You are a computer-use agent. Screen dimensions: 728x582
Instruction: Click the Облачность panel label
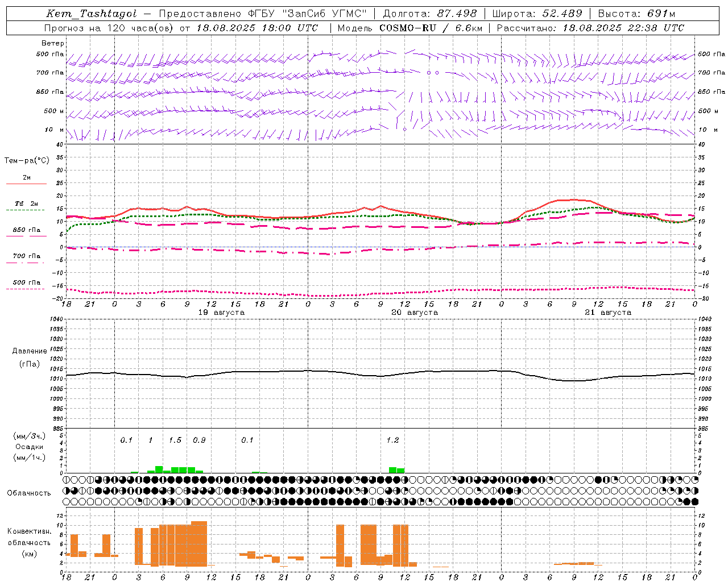click(29, 493)
